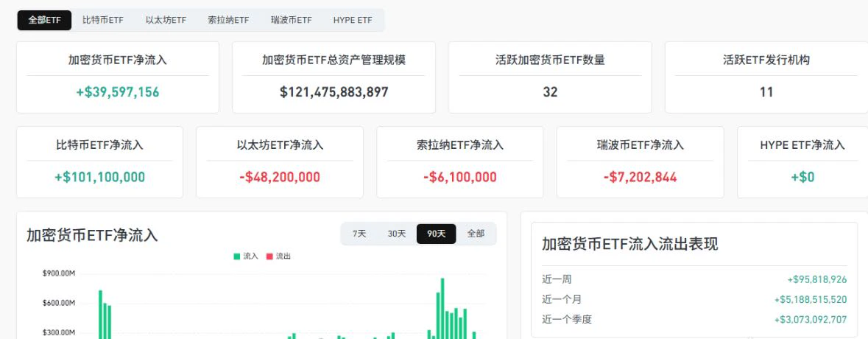The image size is (868, 339).
Task: Click the 以太坊ETF净流入 card title
Action: pos(280,145)
